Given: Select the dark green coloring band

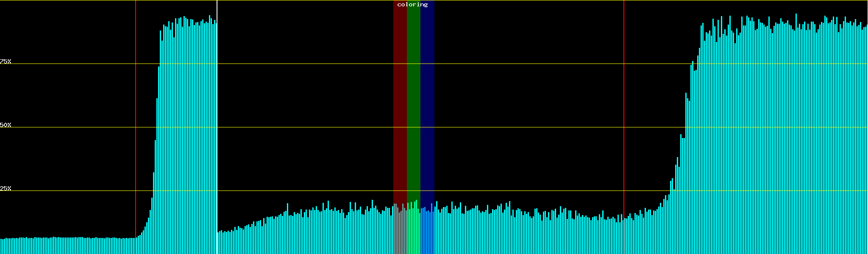Looking at the screenshot, I should pos(413,106).
